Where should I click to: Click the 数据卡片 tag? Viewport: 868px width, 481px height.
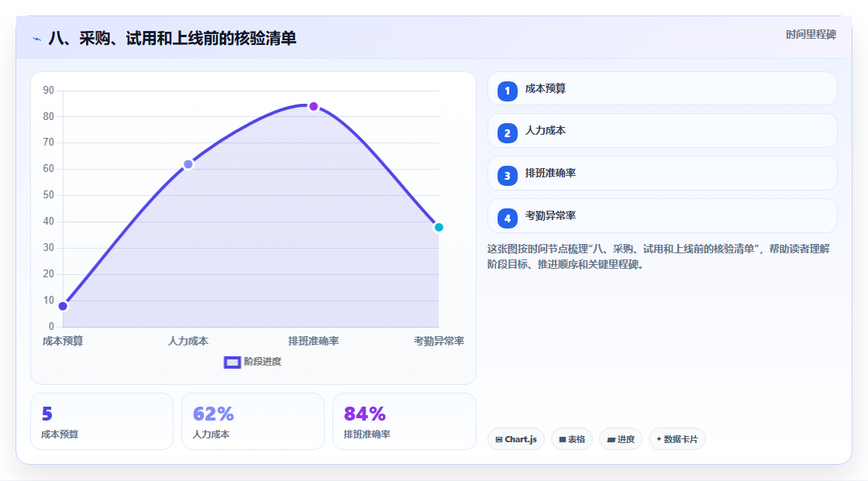pos(677,439)
